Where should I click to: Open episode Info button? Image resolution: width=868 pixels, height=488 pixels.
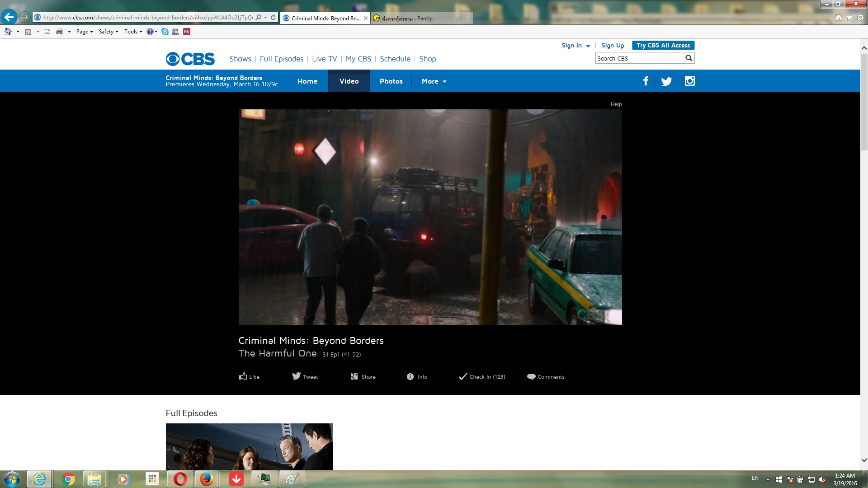[417, 377]
